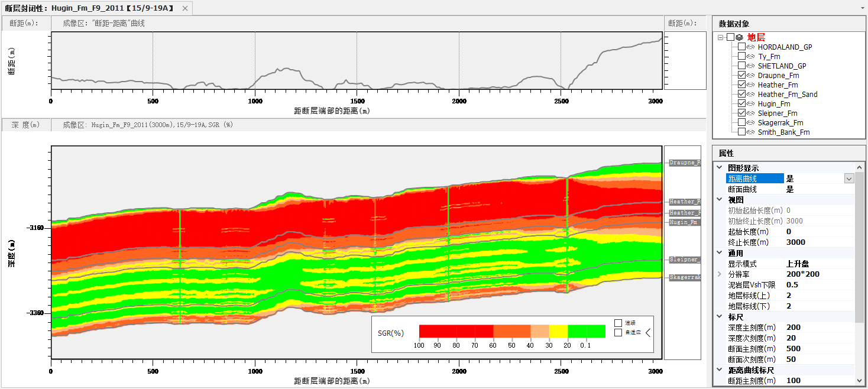Click the 终止长度(m) value field
This screenshot has height=389, width=868.
pyautogui.click(x=819, y=242)
